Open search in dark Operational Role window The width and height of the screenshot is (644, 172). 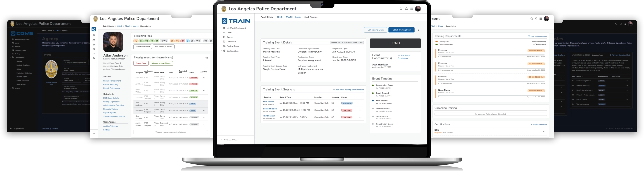pos(616,24)
